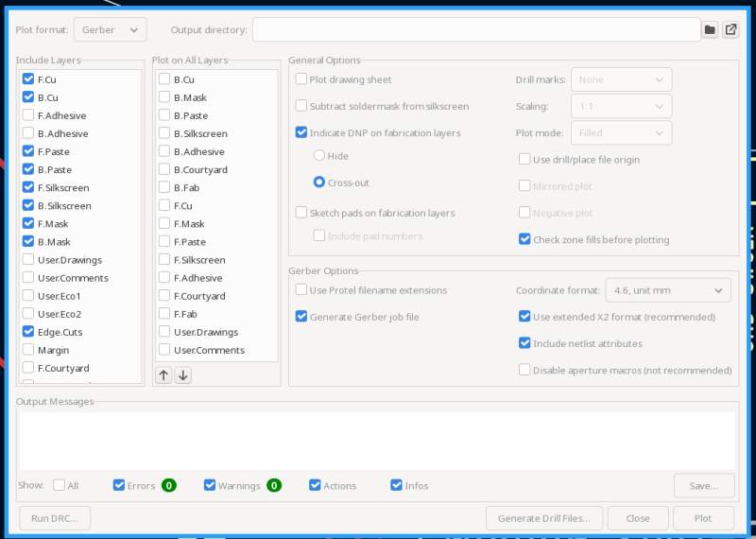
Task: Click Generate Drill Files... button
Action: point(544,518)
